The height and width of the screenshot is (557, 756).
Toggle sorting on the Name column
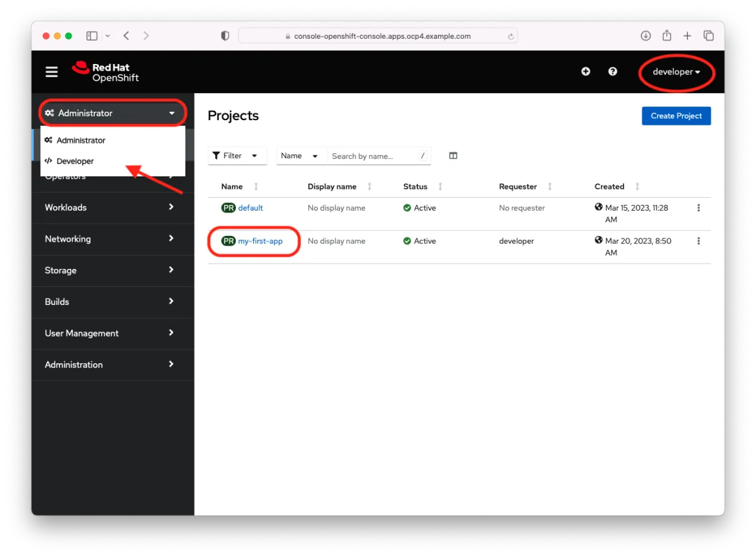[x=255, y=186]
